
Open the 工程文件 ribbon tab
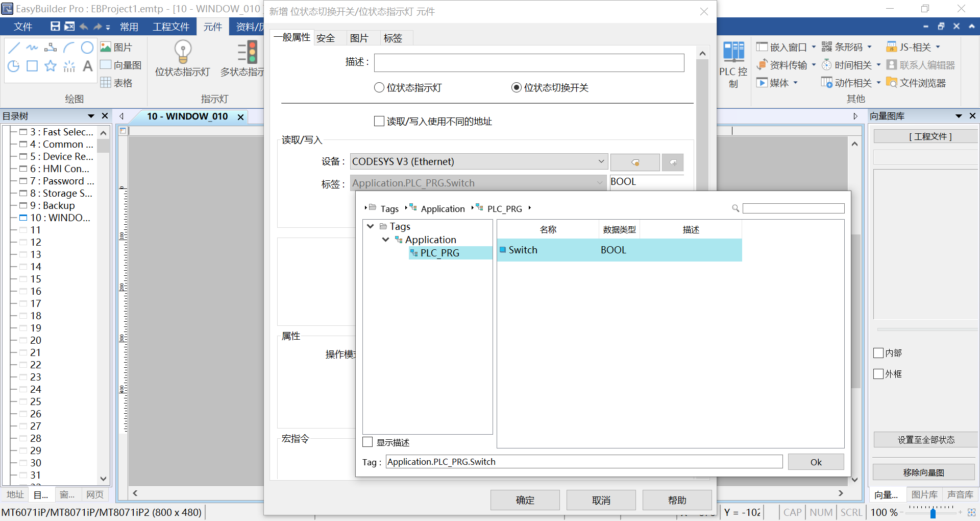point(171,27)
